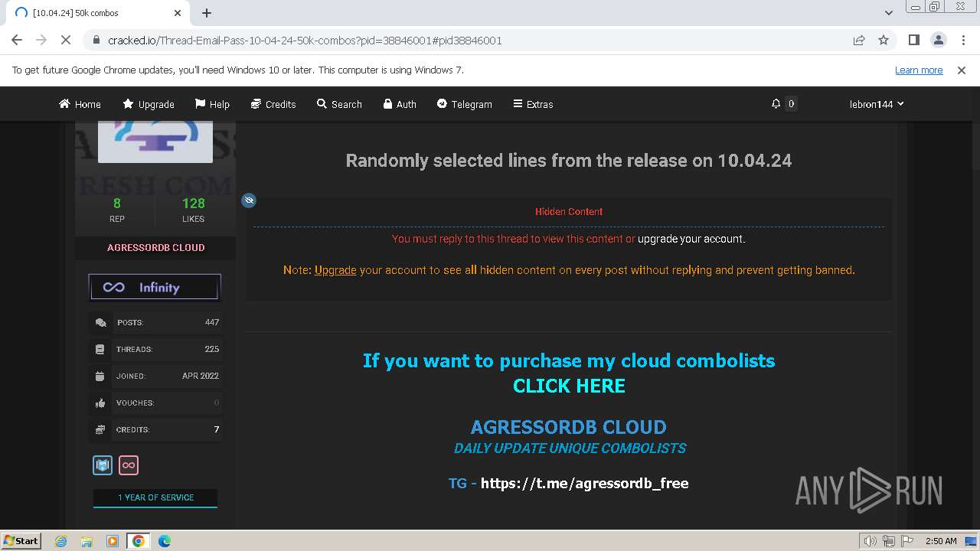Go to Home in site navigation
The width and height of the screenshot is (980, 551).
click(x=80, y=104)
